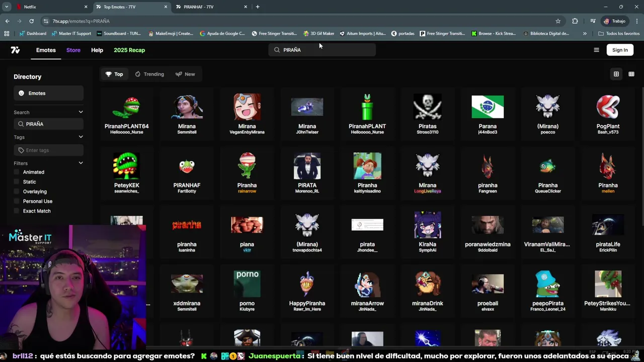Open the Biblioteca Digital bookmark
The height and width of the screenshot is (362, 644).
point(546,34)
